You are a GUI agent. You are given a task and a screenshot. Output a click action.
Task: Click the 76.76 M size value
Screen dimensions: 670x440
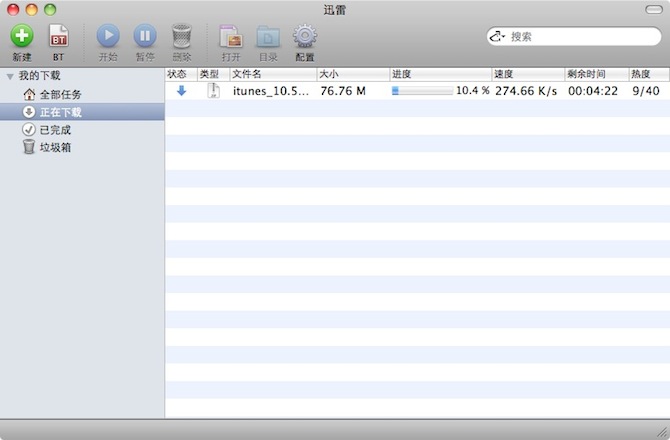tap(343, 91)
